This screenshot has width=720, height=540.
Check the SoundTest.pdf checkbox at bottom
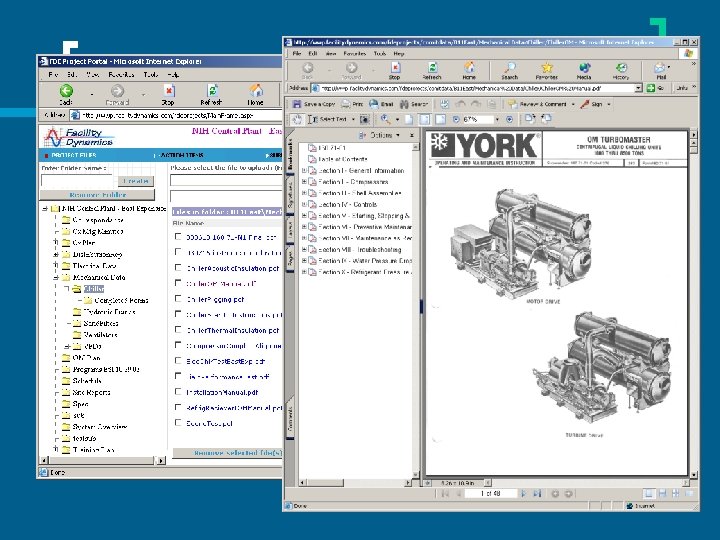click(x=178, y=422)
